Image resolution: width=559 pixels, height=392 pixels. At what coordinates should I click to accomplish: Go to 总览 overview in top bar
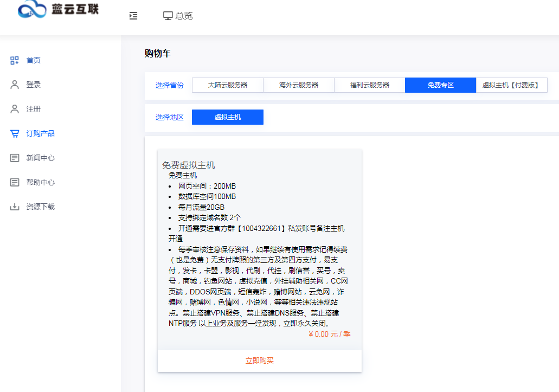184,16
